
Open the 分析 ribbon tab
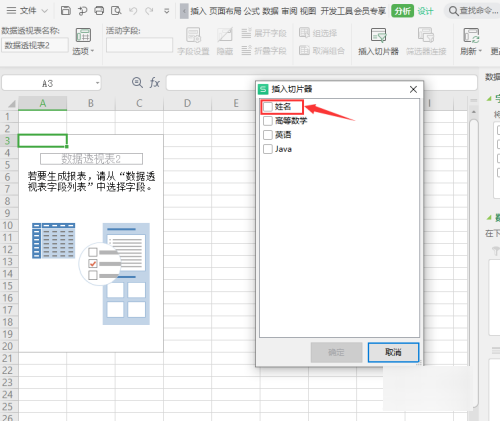402,11
